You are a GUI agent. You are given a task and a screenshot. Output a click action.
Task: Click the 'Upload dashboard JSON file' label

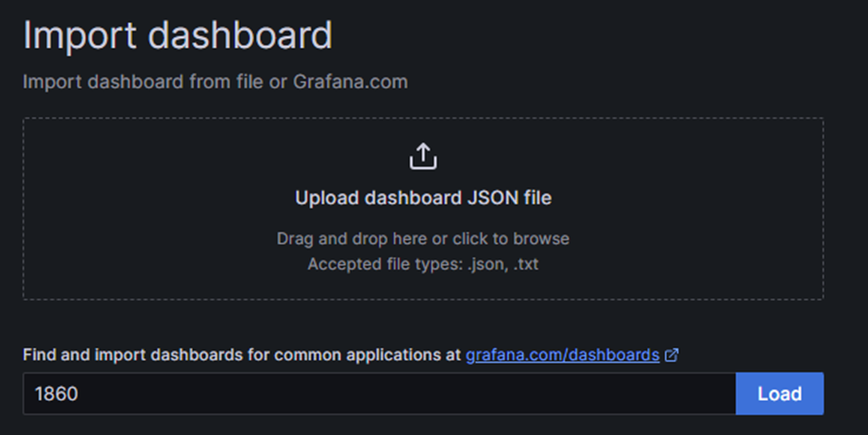(x=423, y=198)
